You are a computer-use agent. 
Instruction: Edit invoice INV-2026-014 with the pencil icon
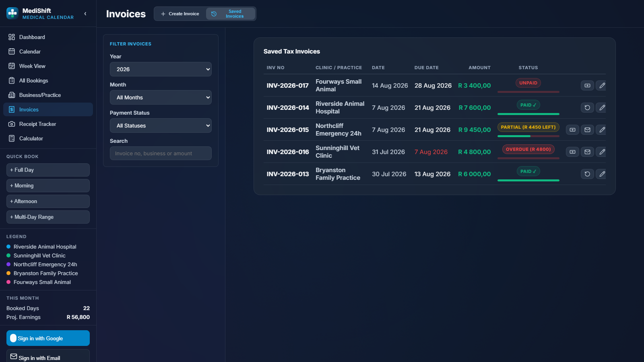pos(602,107)
